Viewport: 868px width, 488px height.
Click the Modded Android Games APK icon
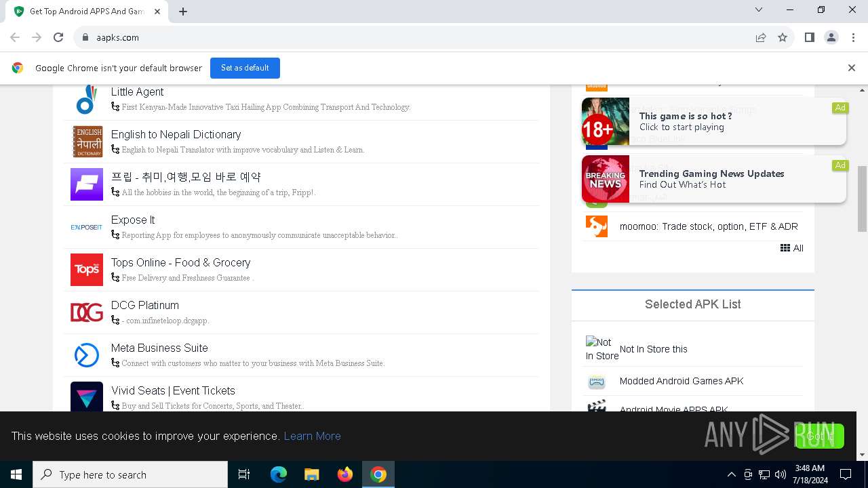597,381
